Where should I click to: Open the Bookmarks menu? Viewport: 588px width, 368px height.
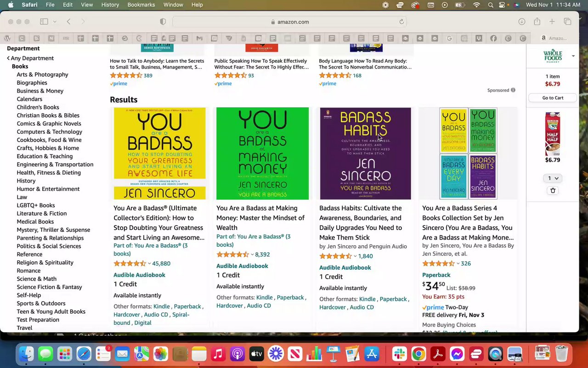tap(141, 5)
